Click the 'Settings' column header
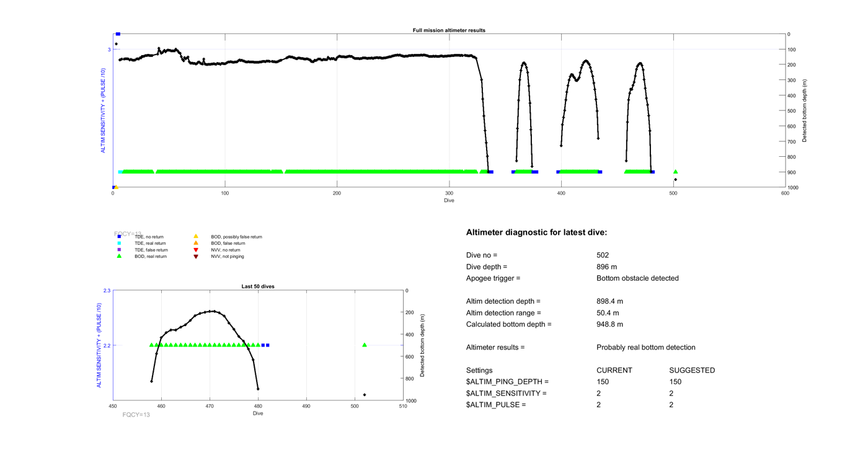 tap(479, 371)
